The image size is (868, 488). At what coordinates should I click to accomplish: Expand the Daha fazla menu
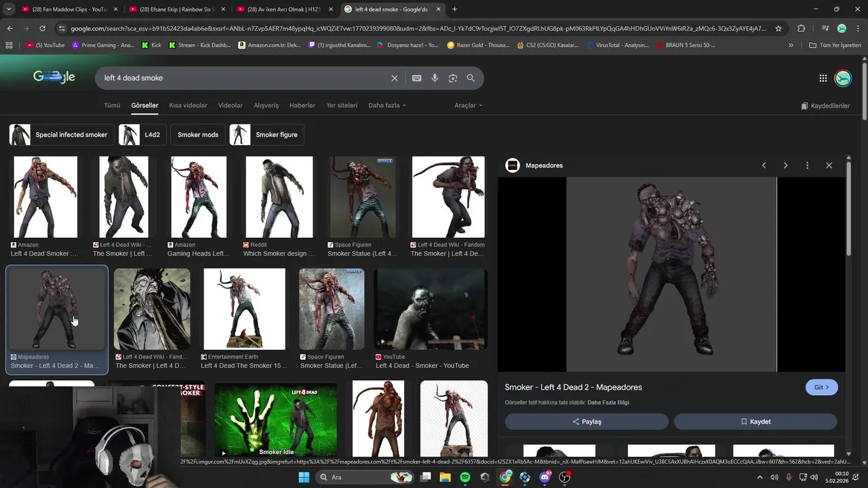387,106
